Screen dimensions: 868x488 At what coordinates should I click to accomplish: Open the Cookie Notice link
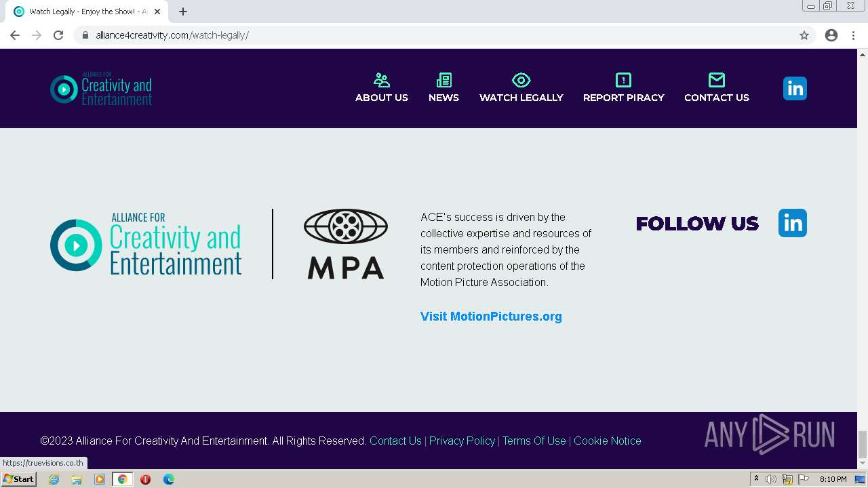pos(607,441)
